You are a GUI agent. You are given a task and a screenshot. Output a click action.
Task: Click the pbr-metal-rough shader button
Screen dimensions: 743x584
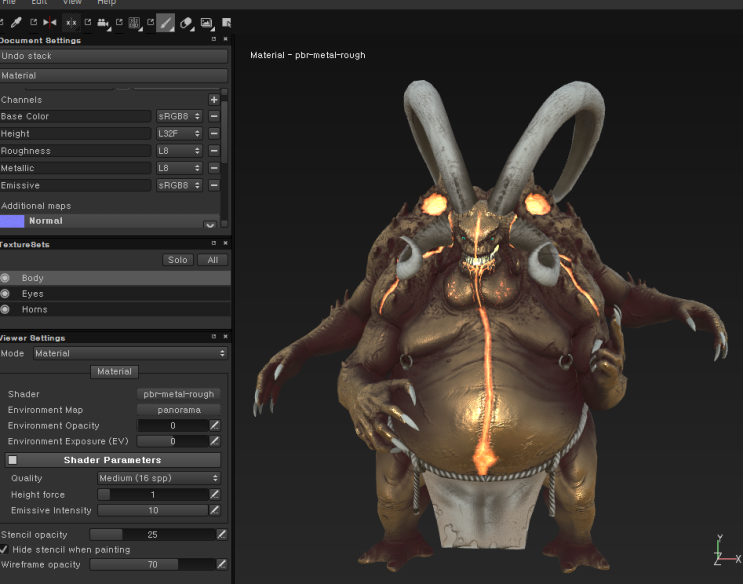(x=179, y=394)
